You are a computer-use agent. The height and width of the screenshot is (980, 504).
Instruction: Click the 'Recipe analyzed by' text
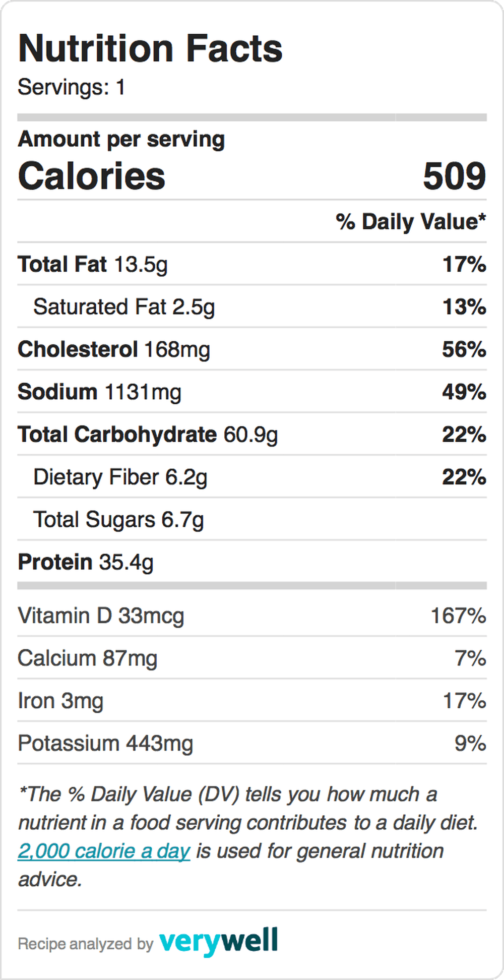[85, 944]
